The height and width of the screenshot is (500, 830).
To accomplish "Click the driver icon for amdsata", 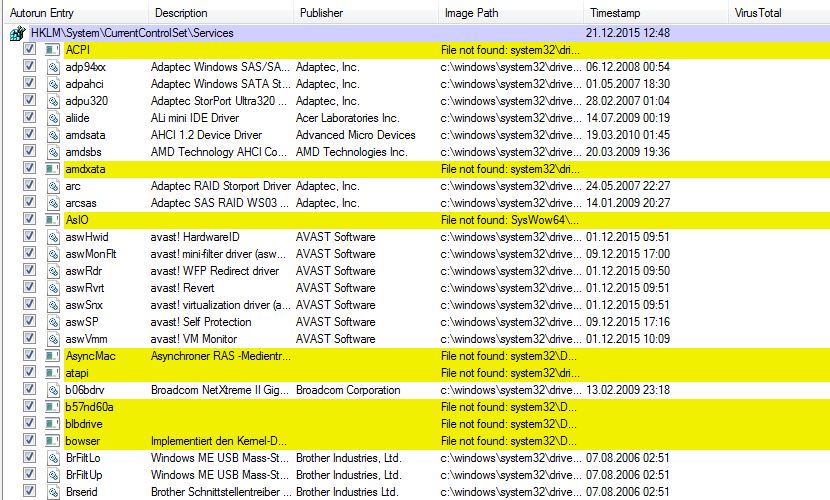I will coord(52,135).
